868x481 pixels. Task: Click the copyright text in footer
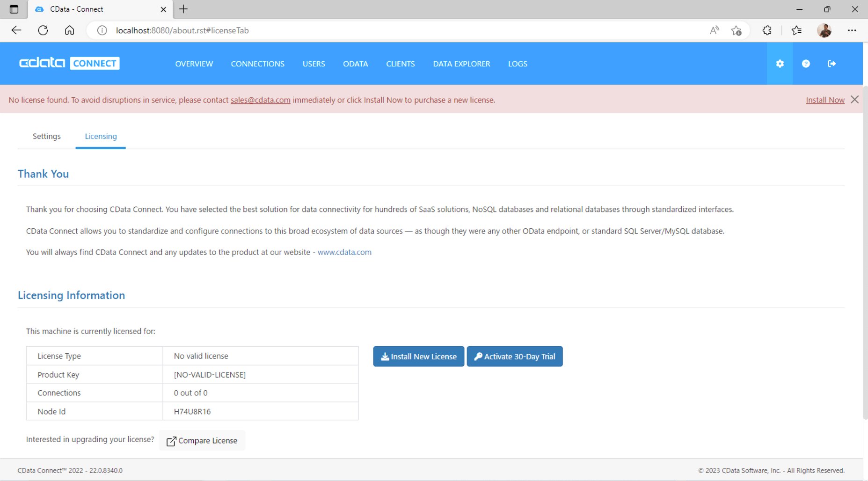(771, 471)
